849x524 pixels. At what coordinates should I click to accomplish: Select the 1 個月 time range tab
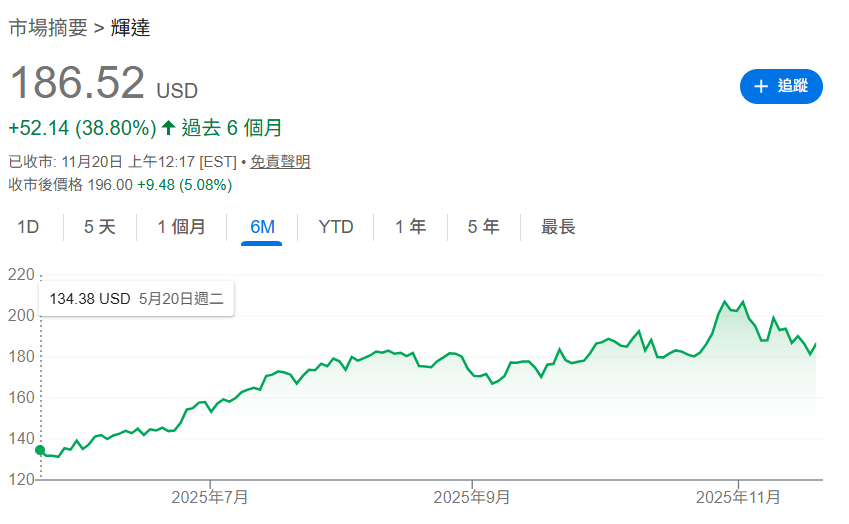181,227
